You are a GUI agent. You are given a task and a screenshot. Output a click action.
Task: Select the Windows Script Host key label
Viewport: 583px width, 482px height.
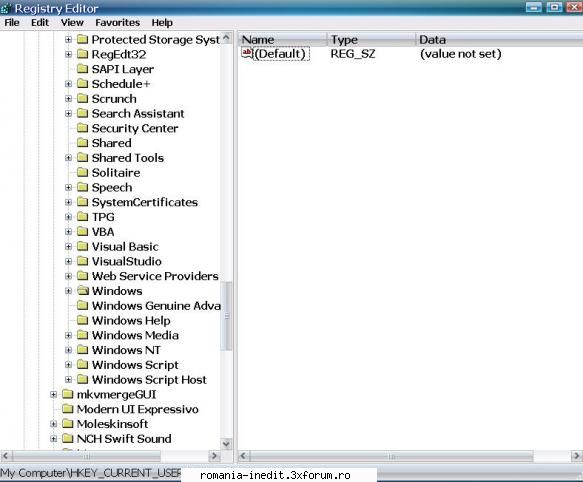pos(149,379)
